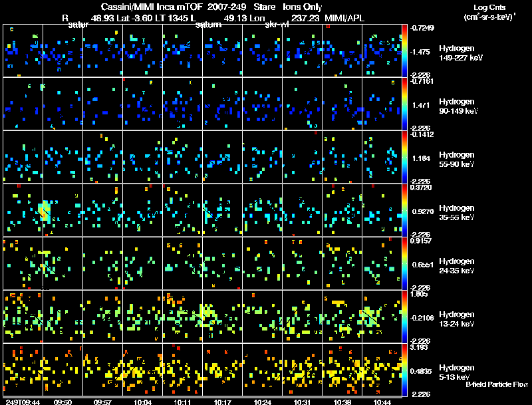This screenshot has width=532, height=405.
Task: Select the 2007-249 date in the title
Action: click(x=226, y=7)
